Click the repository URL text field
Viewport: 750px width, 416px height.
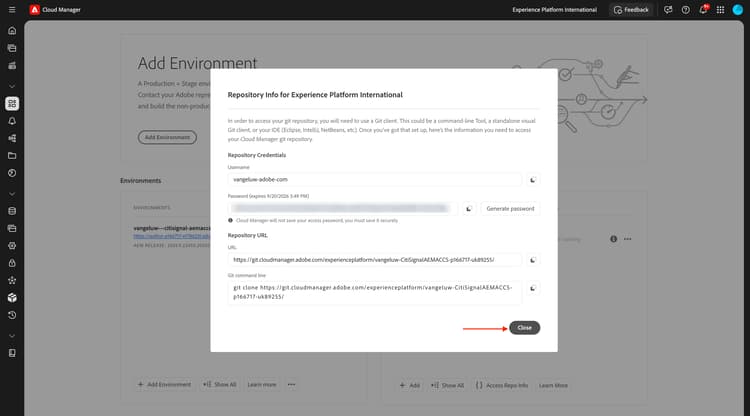[375, 260]
